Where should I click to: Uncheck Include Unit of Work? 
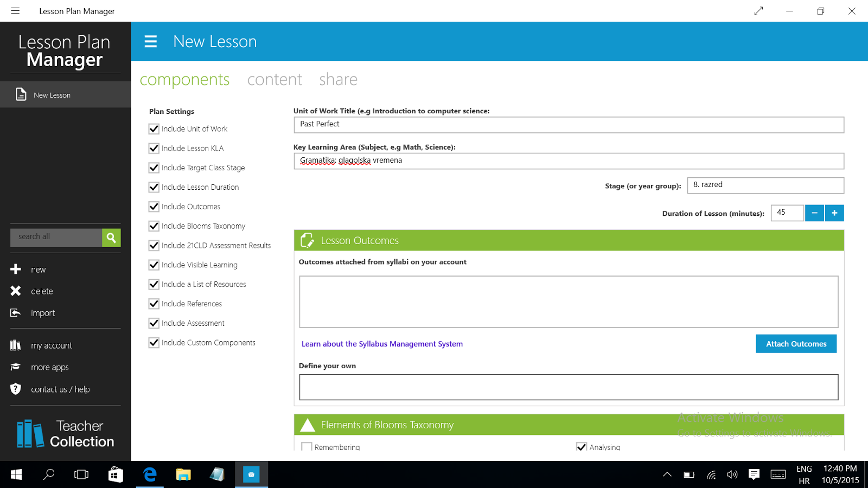154,129
